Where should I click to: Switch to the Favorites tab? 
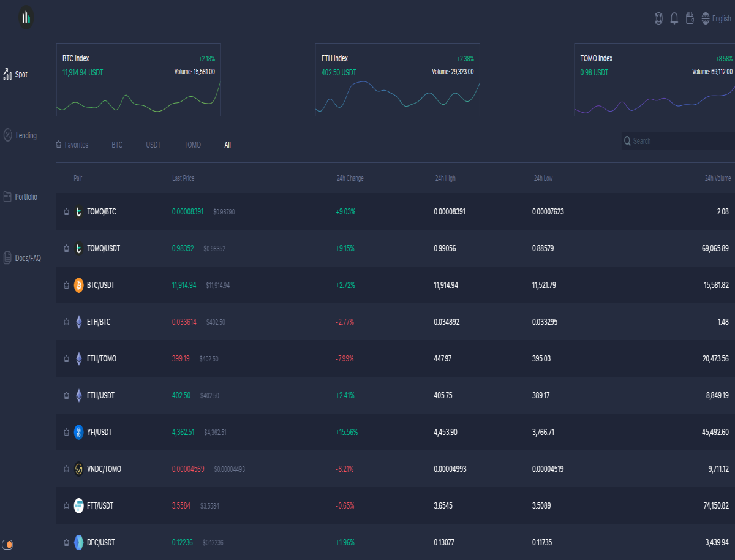click(x=72, y=145)
